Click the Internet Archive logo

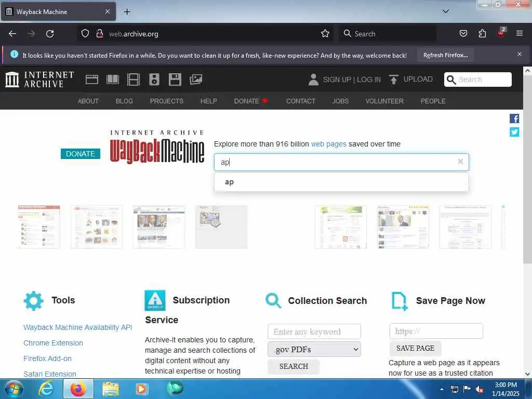[x=39, y=79]
